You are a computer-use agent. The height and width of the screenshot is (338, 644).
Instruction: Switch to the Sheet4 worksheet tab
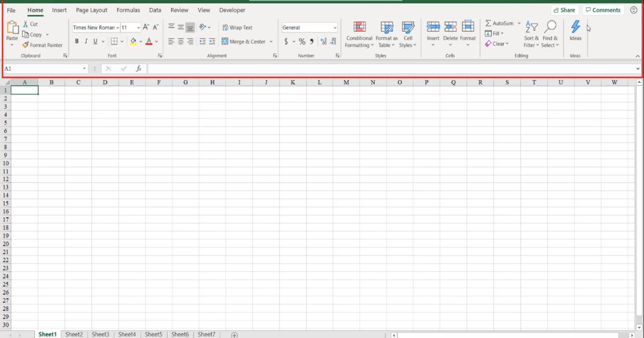[x=127, y=334]
